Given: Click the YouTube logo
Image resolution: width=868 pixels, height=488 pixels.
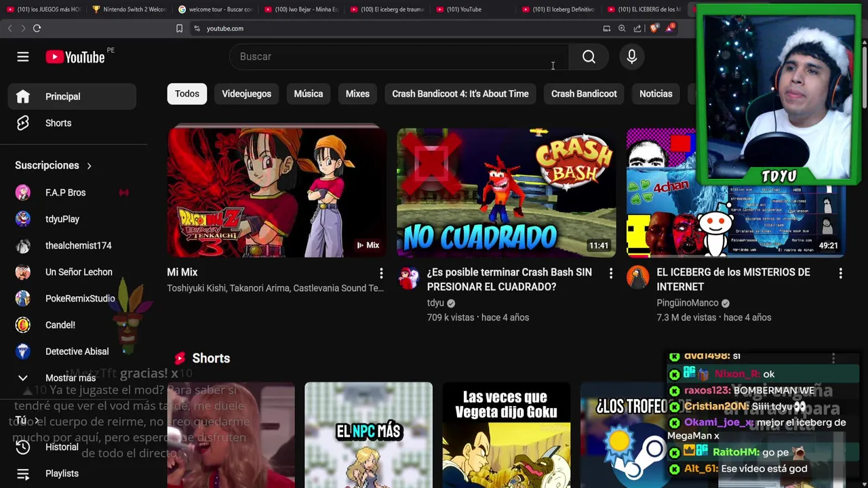Looking at the screenshot, I should pyautogui.click(x=75, y=57).
